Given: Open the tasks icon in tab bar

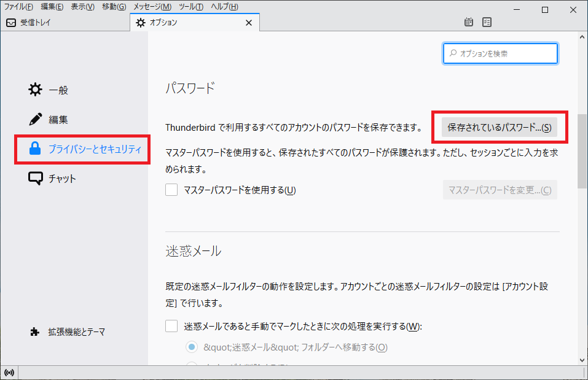Looking at the screenshot, I should click(487, 23).
